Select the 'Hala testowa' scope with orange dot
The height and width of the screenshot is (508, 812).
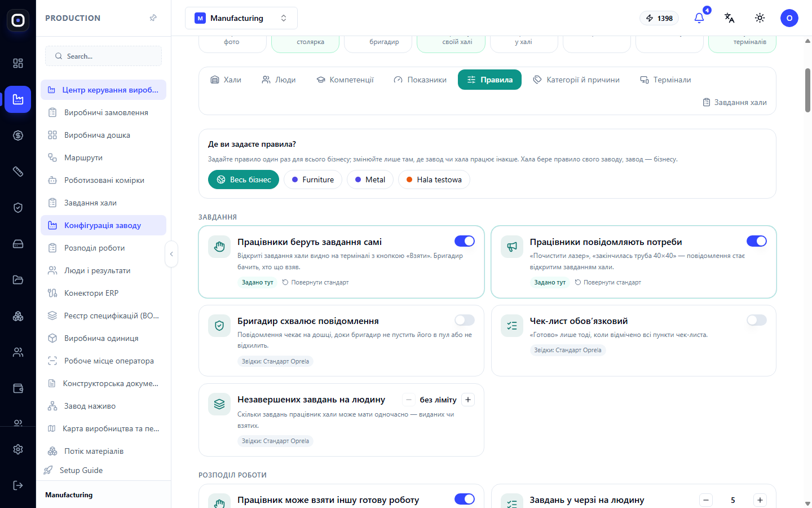point(434,179)
